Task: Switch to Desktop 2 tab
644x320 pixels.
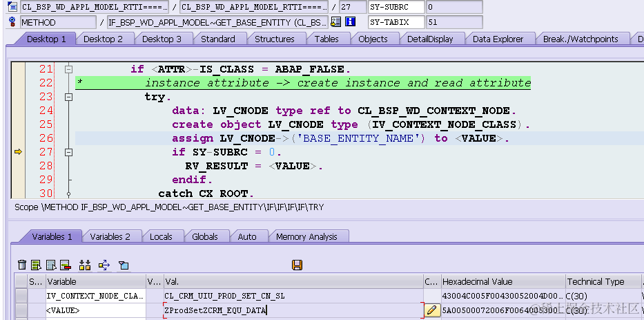Action: pyautogui.click(x=103, y=39)
